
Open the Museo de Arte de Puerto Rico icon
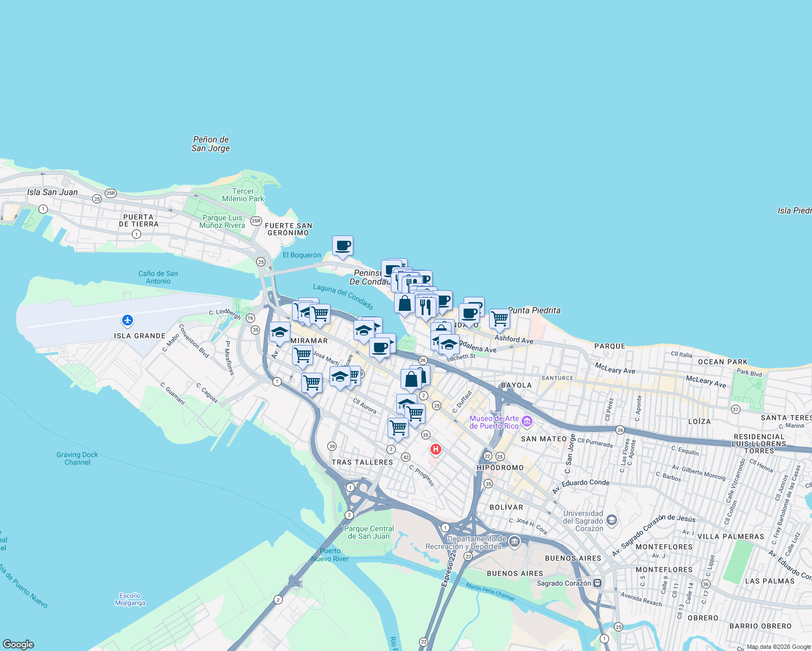[x=526, y=422]
